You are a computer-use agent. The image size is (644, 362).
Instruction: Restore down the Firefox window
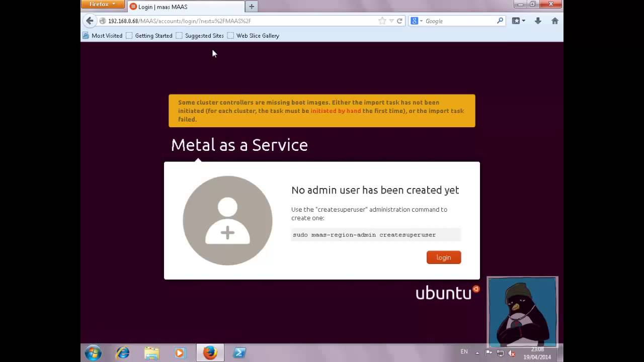[x=532, y=5]
